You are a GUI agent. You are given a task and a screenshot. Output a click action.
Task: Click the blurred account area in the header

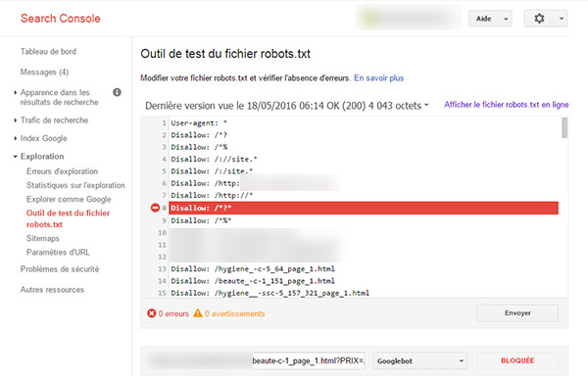pos(408,18)
